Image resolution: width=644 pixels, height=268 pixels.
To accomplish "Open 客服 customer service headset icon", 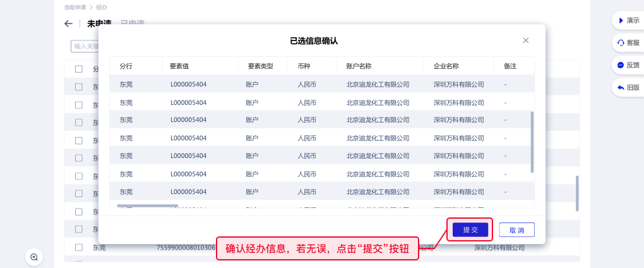I will click(621, 42).
